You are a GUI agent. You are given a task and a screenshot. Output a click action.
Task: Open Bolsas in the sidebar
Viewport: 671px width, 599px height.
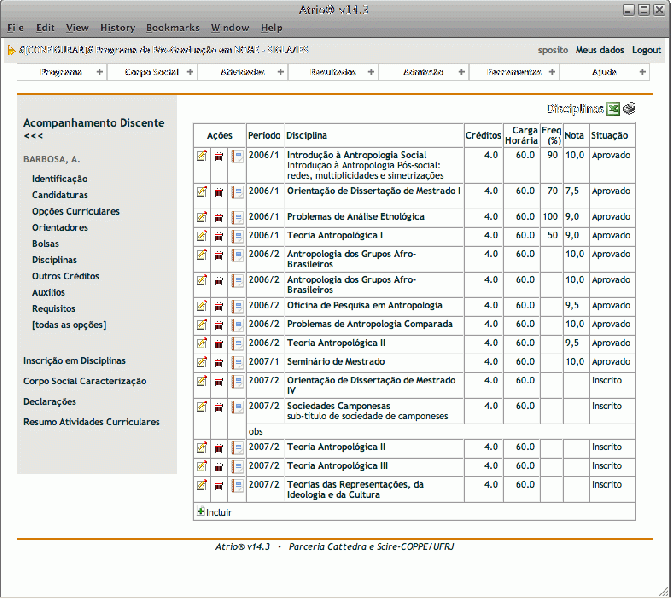pos(45,244)
